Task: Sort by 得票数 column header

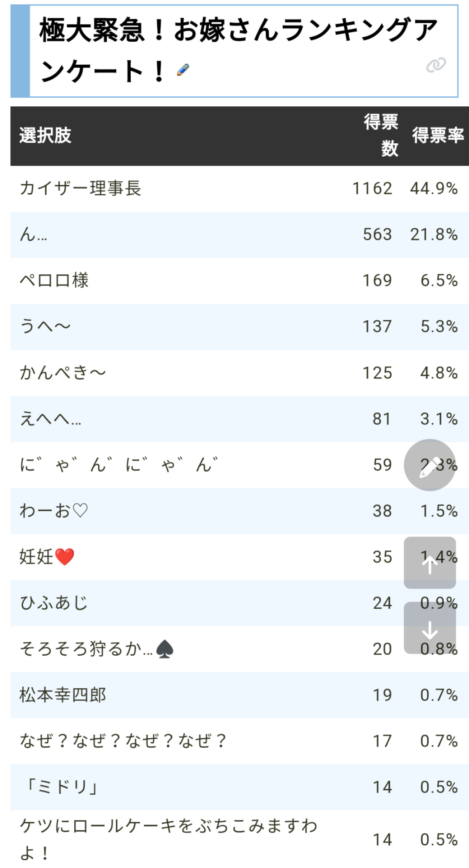Action: pos(381,135)
